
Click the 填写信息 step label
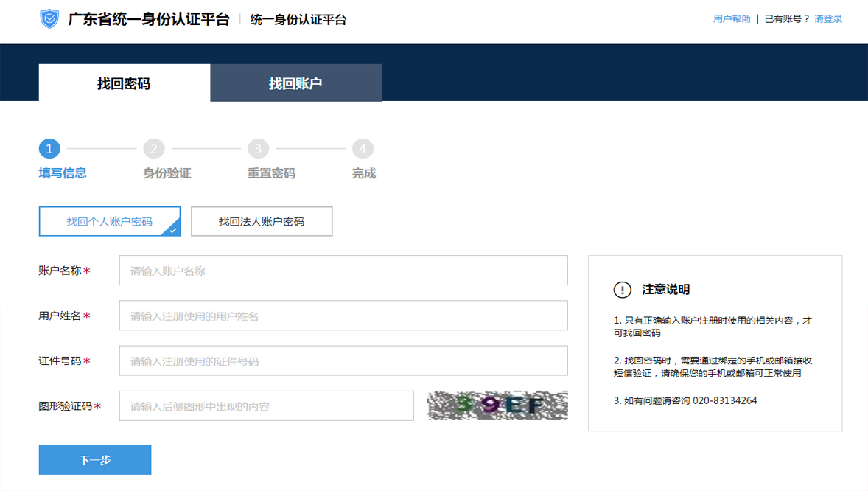tap(63, 173)
